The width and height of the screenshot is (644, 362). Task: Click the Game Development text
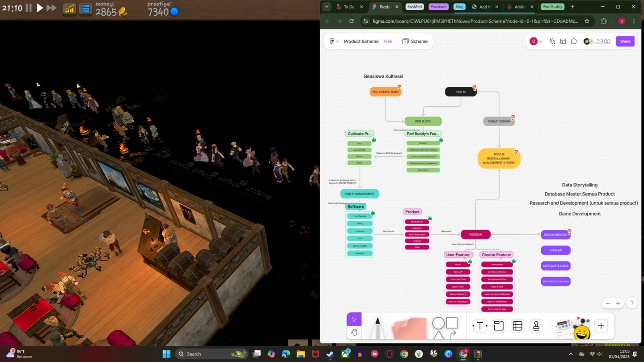tap(580, 214)
